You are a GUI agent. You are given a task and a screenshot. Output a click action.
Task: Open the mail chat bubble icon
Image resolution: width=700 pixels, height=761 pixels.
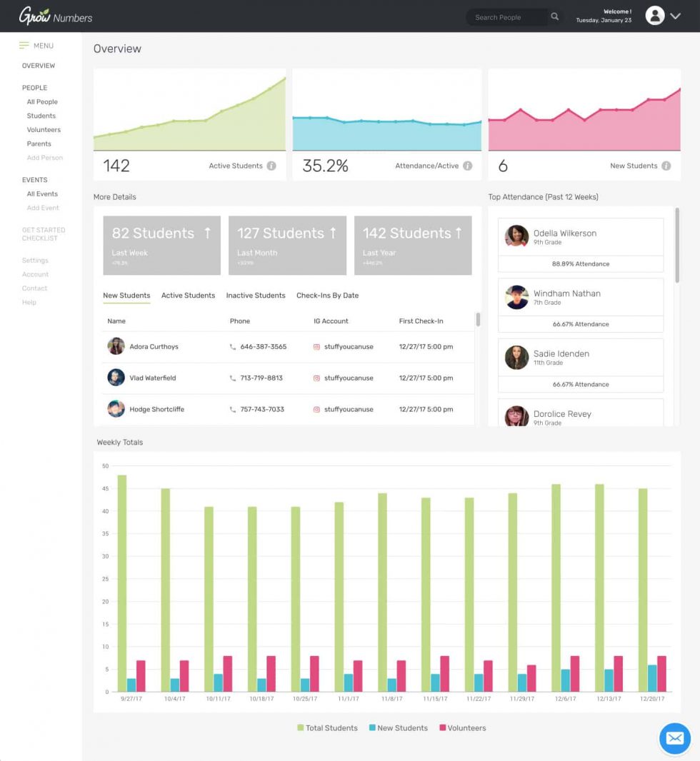pos(674,738)
